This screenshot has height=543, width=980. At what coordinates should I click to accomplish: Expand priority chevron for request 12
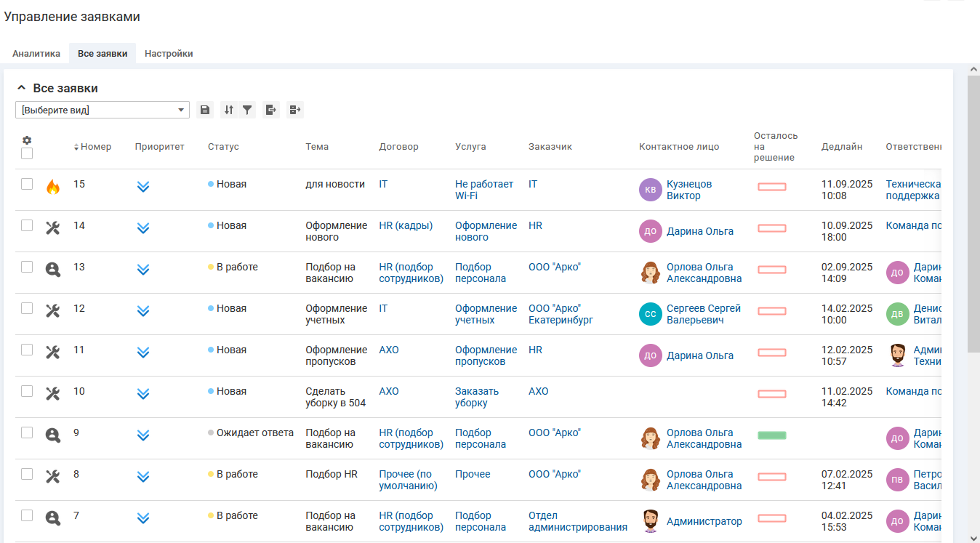[143, 311]
